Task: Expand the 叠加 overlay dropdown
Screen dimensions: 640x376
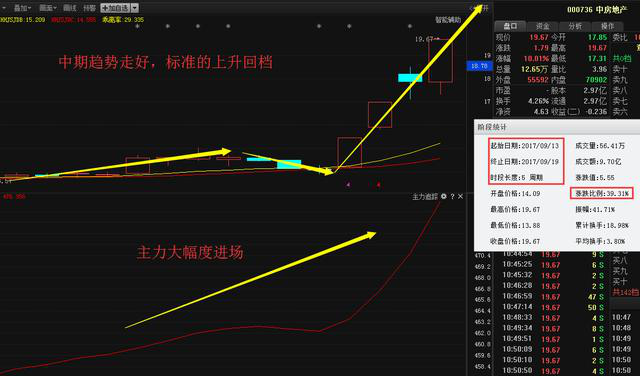Action: coord(22,8)
